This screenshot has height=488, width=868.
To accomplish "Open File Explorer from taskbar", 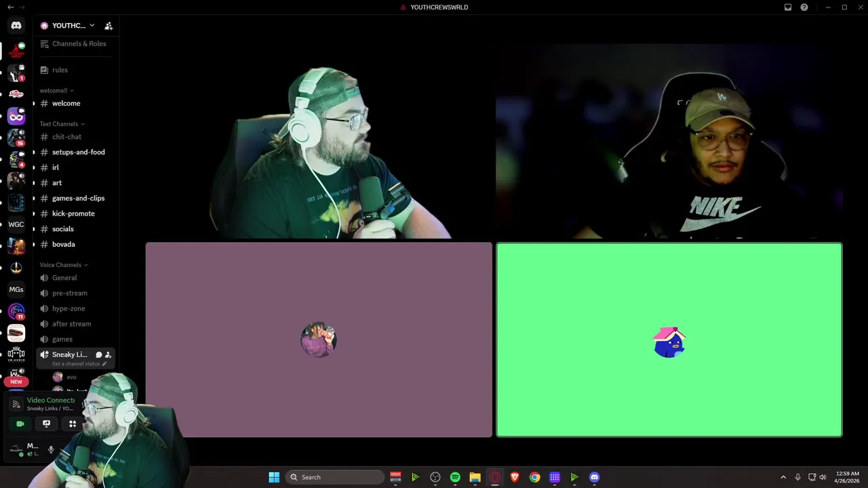I will [x=475, y=477].
